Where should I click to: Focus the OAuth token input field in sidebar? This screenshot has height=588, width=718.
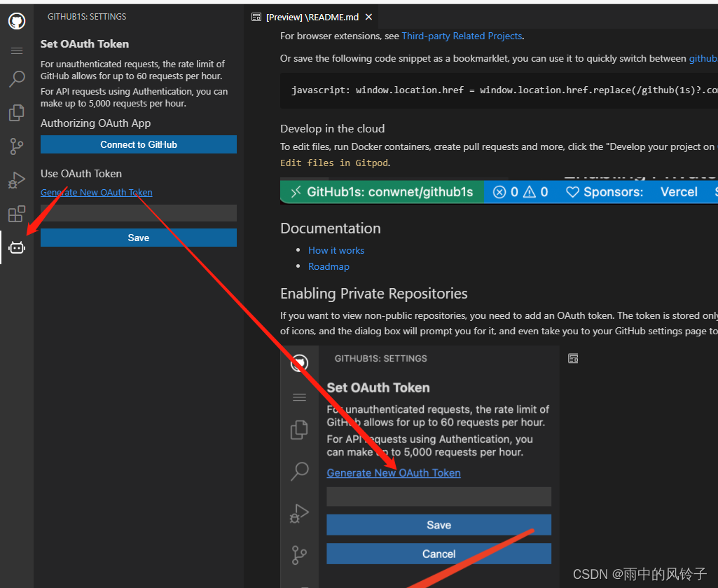[138, 213]
